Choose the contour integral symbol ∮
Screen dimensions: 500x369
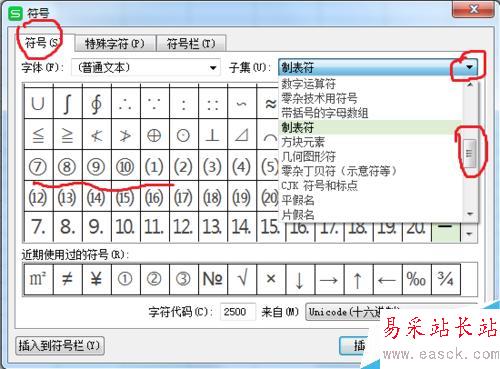click(97, 104)
